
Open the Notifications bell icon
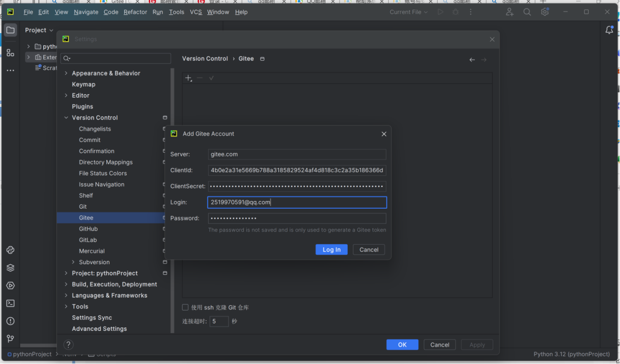coord(609,30)
